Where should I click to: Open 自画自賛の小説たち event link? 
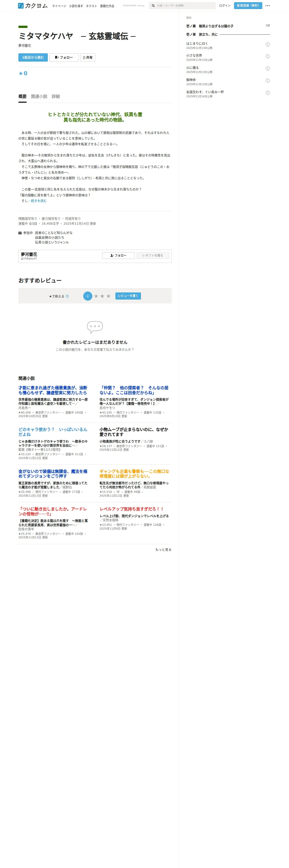point(50,238)
